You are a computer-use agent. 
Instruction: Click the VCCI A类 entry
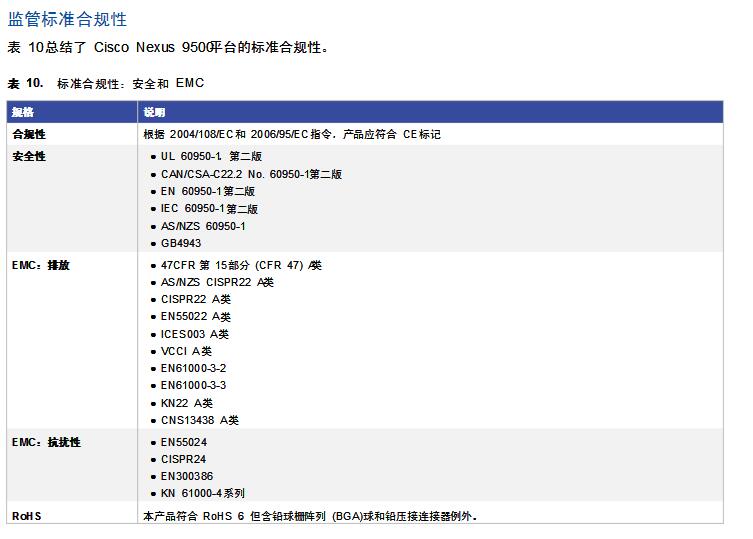tap(186, 352)
